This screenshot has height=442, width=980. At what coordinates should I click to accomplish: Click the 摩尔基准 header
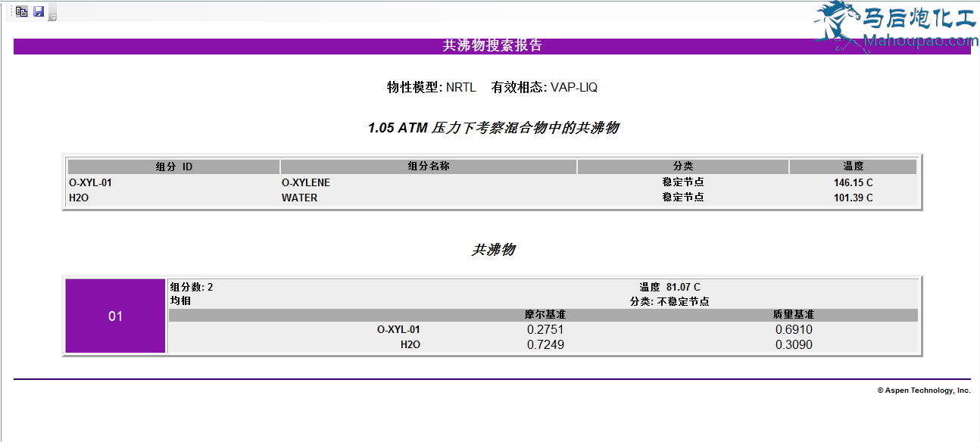545,315
